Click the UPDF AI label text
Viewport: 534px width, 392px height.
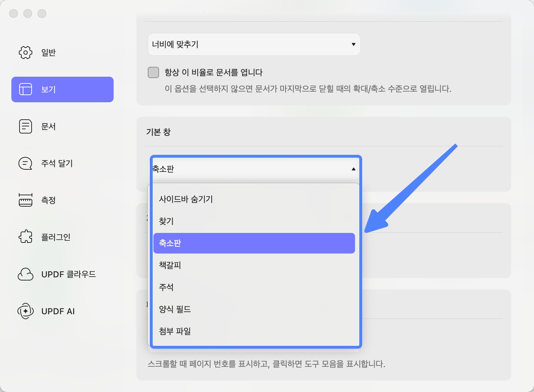coord(58,311)
